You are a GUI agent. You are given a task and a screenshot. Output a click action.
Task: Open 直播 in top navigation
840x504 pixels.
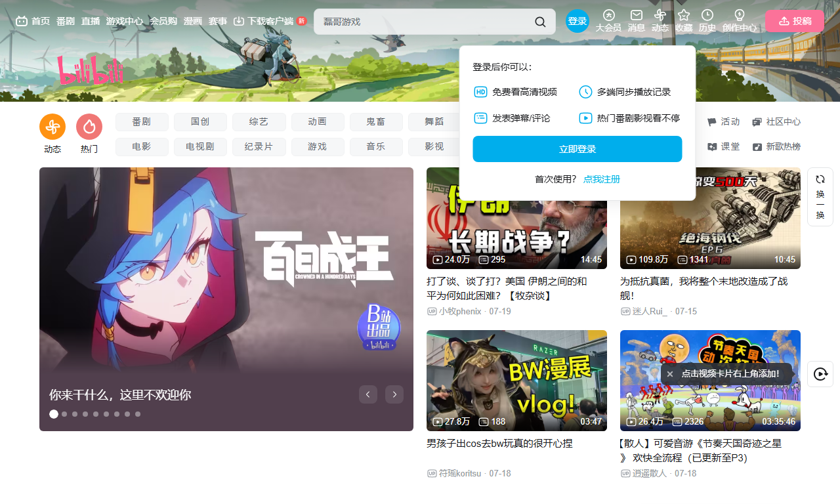pyautogui.click(x=91, y=21)
